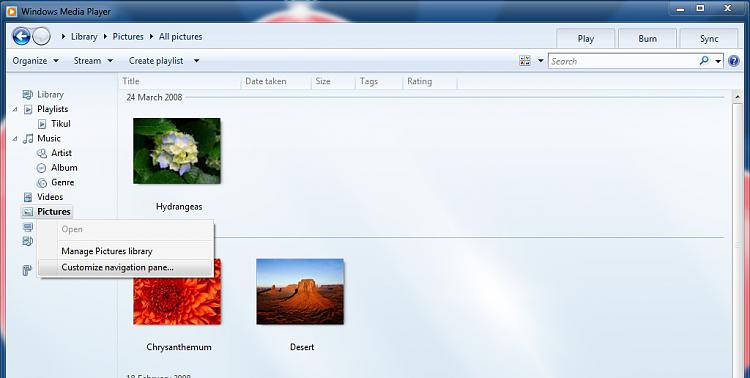Switch to the Sync tab
Screen dimensions: 750x378
(x=709, y=39)
